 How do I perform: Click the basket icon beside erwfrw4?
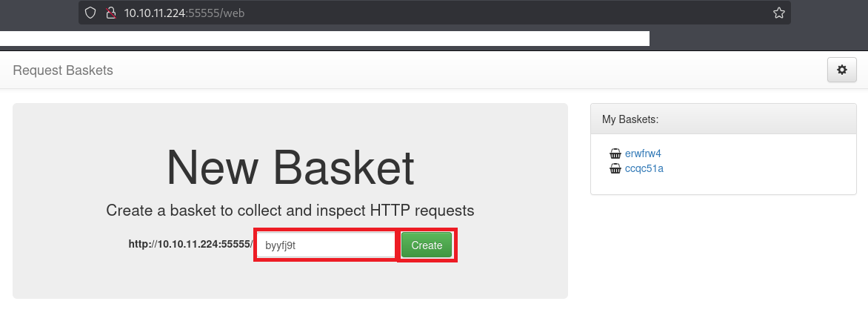pyautogui.click(x=615, y=154)
